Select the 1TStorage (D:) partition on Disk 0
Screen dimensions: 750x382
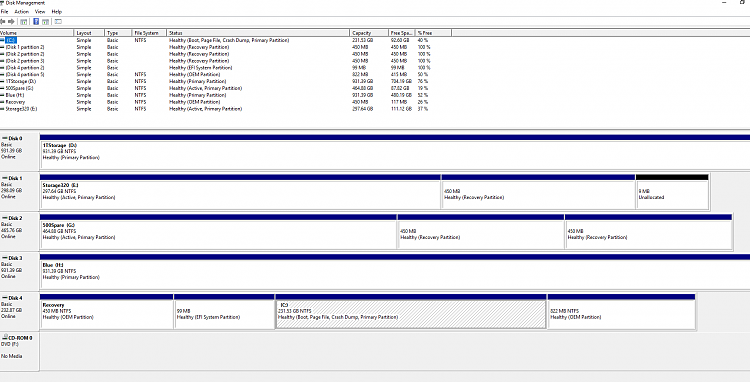pos(395,152)
